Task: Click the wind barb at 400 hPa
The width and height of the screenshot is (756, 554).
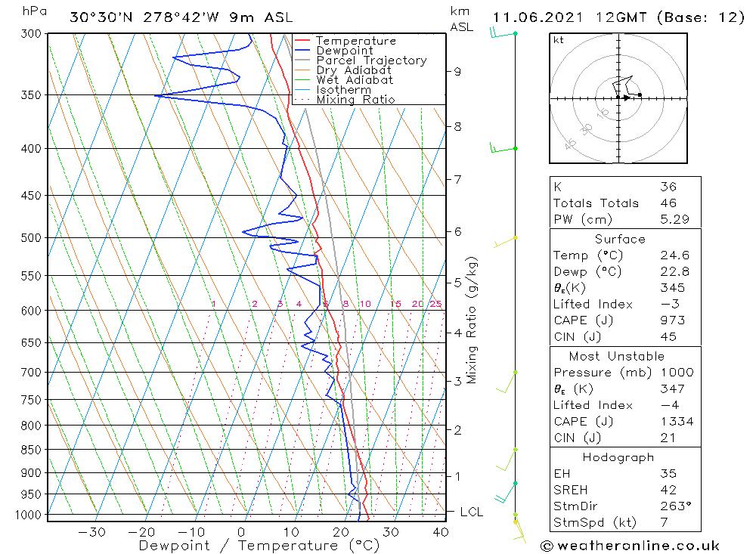Action: tap(503, 147)
